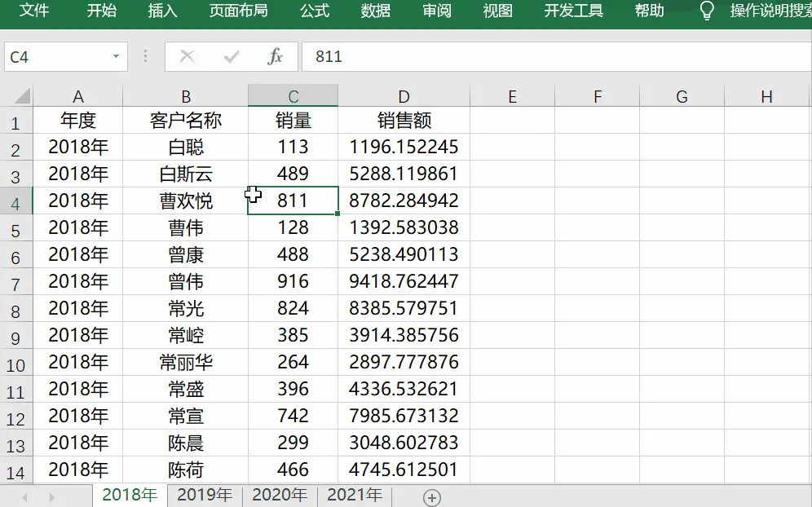Select column D header
This screenshot has height=507, width=812.
404,96
